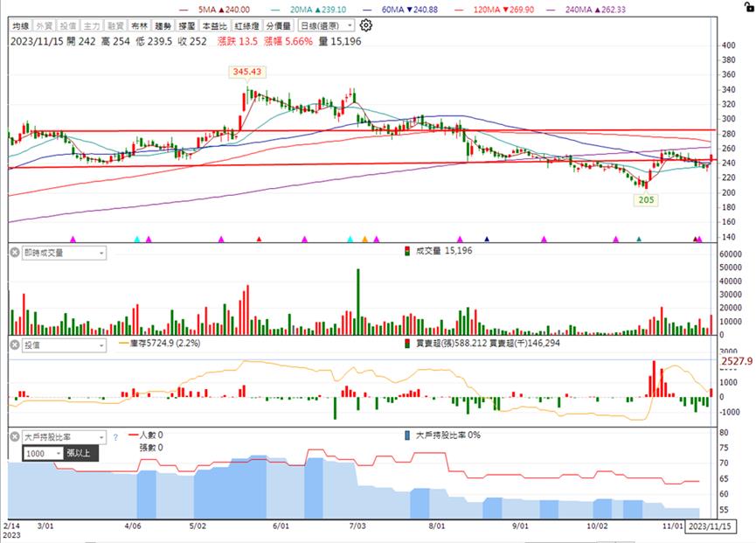Click the help question mark icon
Image resolution: width=756 pixels, height=543 pixels.
click(115, 437)
